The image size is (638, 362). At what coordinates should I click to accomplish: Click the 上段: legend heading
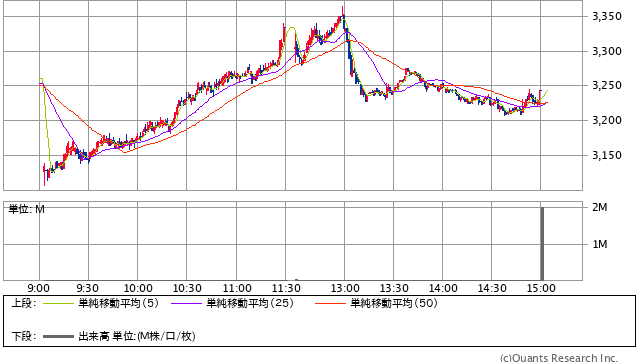(24, 303)
